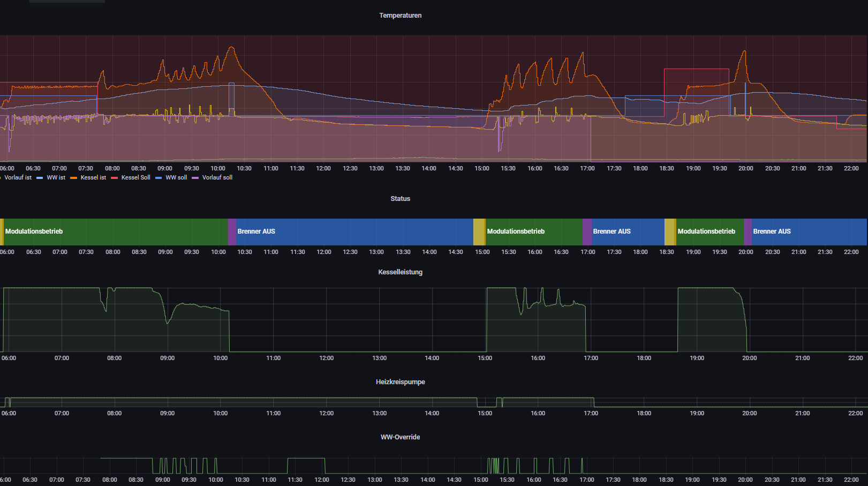868x486 pixels.
Task: Click the first Modulationsbetrieb status segment
Action: [115, 231]
